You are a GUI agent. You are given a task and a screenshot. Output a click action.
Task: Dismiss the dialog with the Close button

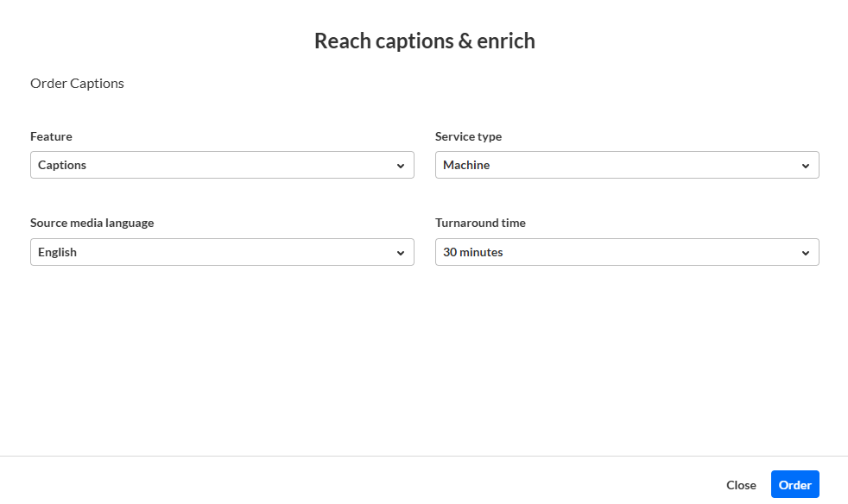pos(741,485)
